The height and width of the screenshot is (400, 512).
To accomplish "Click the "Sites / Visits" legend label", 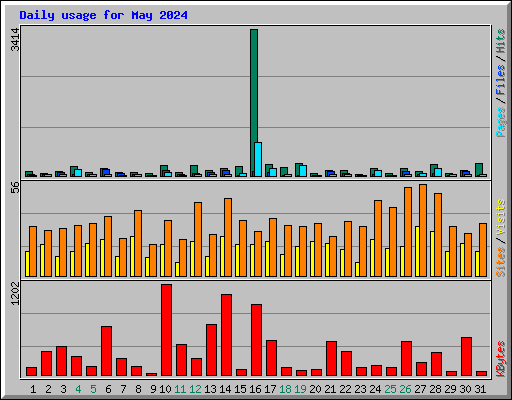I will coord(500,238).
